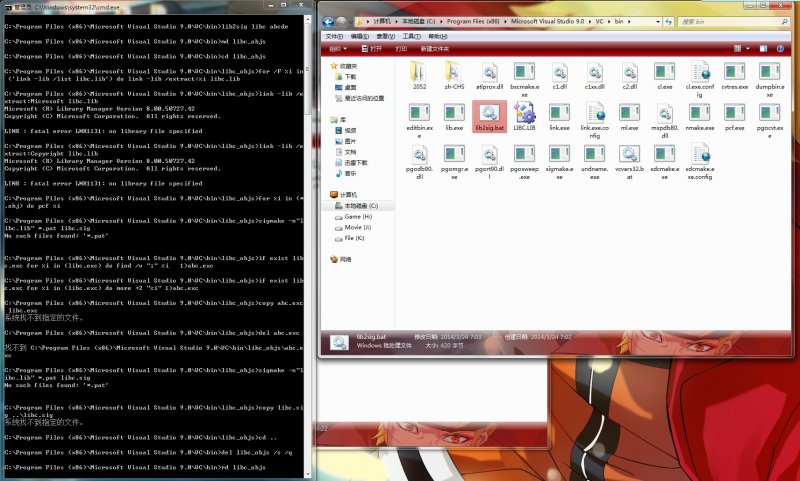Click 'VC' segment in the address path
The image size is (800, 481).
tap(599, 22)
